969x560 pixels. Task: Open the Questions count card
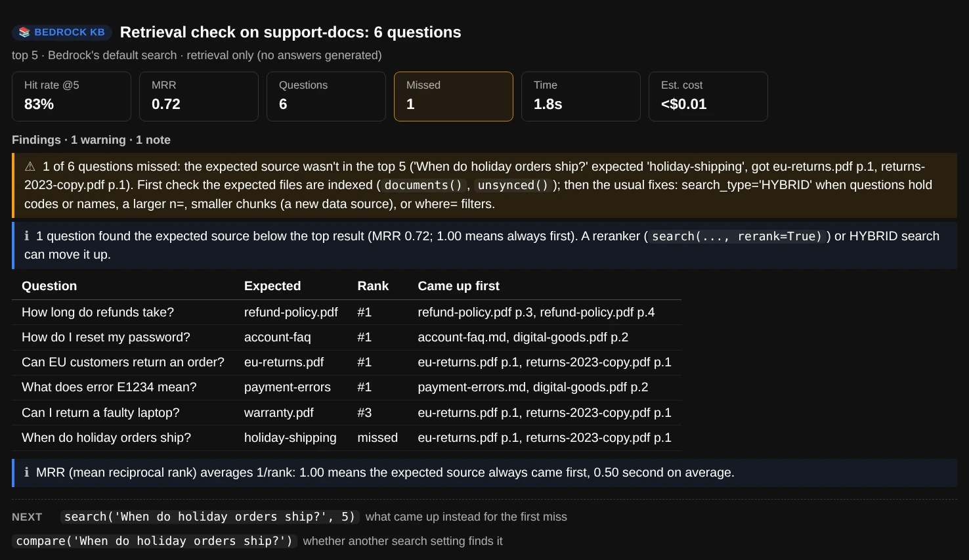(x=326, y=97)
